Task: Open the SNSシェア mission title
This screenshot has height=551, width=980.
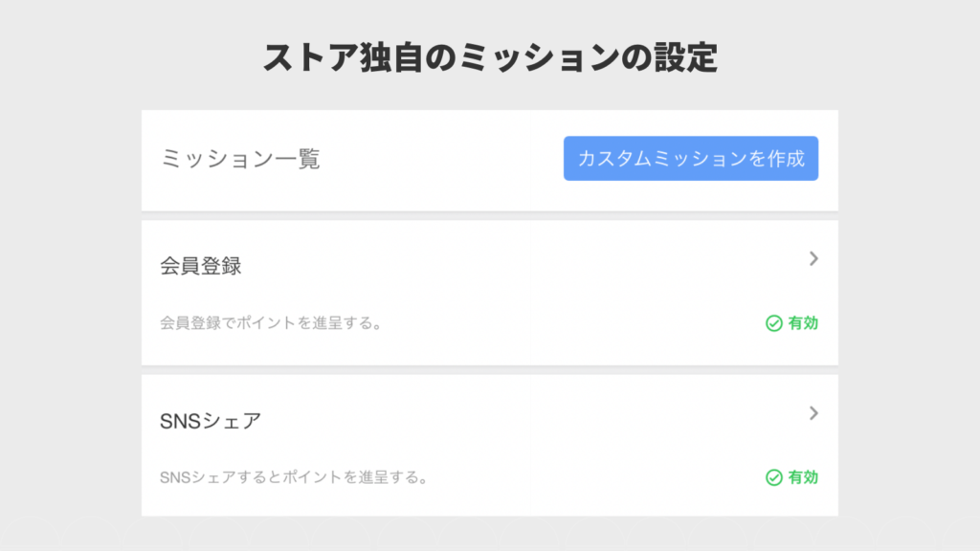Action: [211, 420]
